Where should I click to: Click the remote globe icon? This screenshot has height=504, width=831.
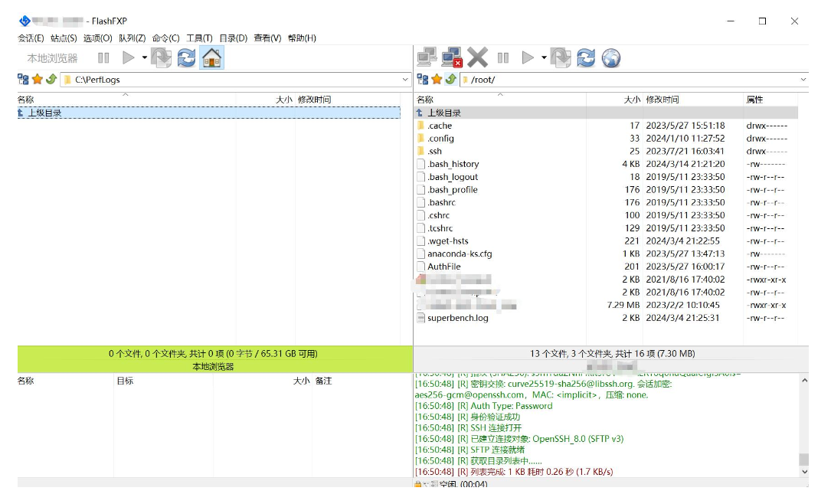611,57
